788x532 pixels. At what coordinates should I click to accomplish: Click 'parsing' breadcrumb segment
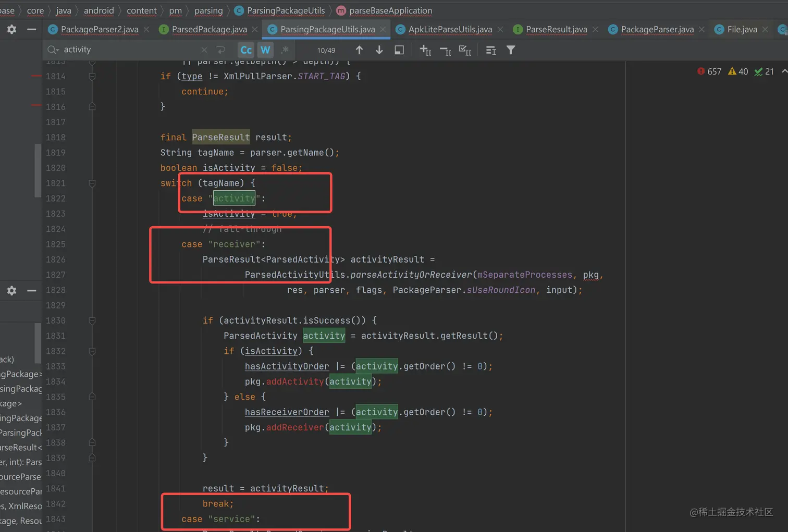(x=208, y=10)
